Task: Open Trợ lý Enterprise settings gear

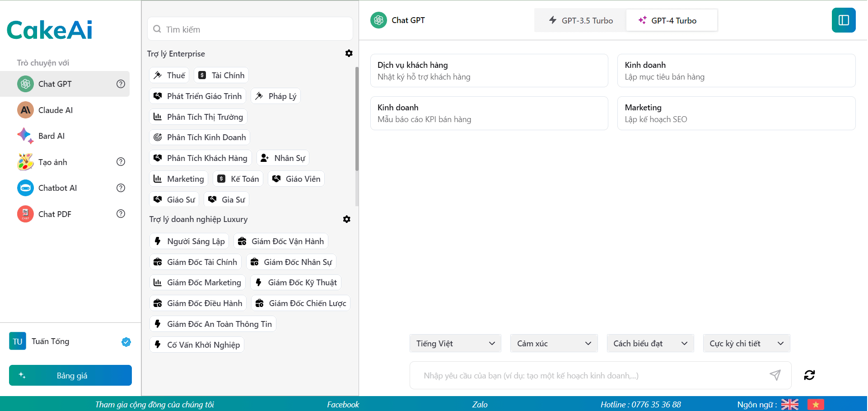Action: (x=349, y=53)
